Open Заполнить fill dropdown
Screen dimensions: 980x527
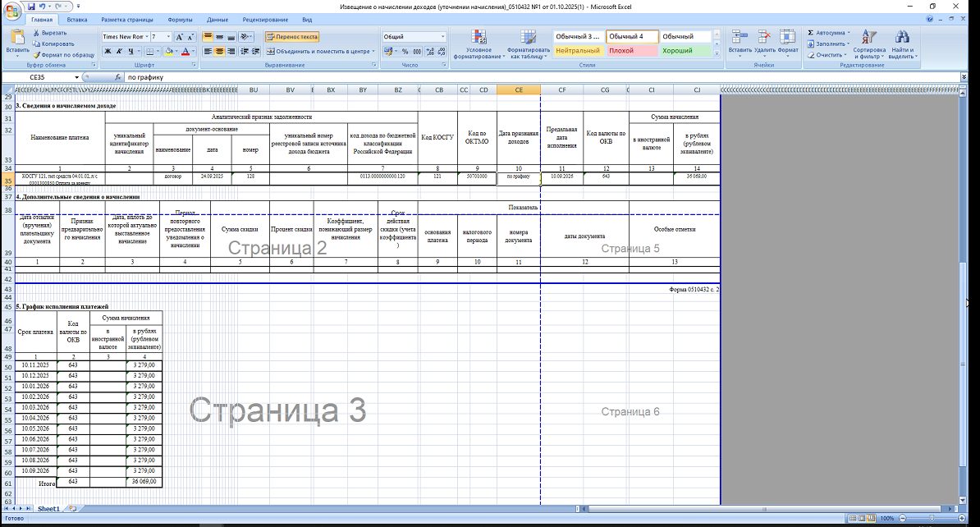(x=848, y=44)
